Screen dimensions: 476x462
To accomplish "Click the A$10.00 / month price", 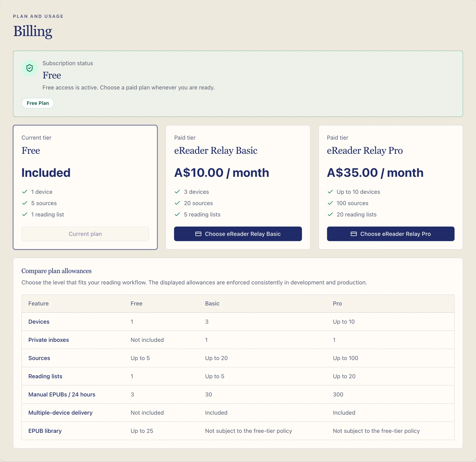I will [222, 173].
